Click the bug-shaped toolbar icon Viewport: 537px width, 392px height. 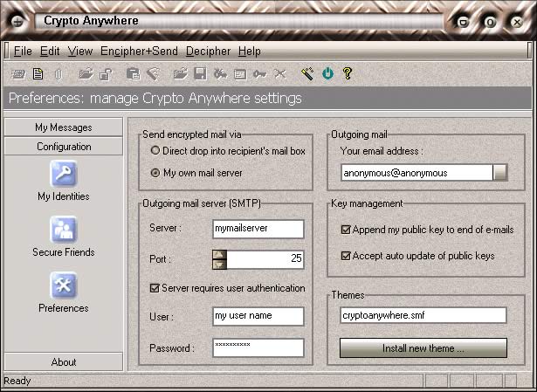220,73
